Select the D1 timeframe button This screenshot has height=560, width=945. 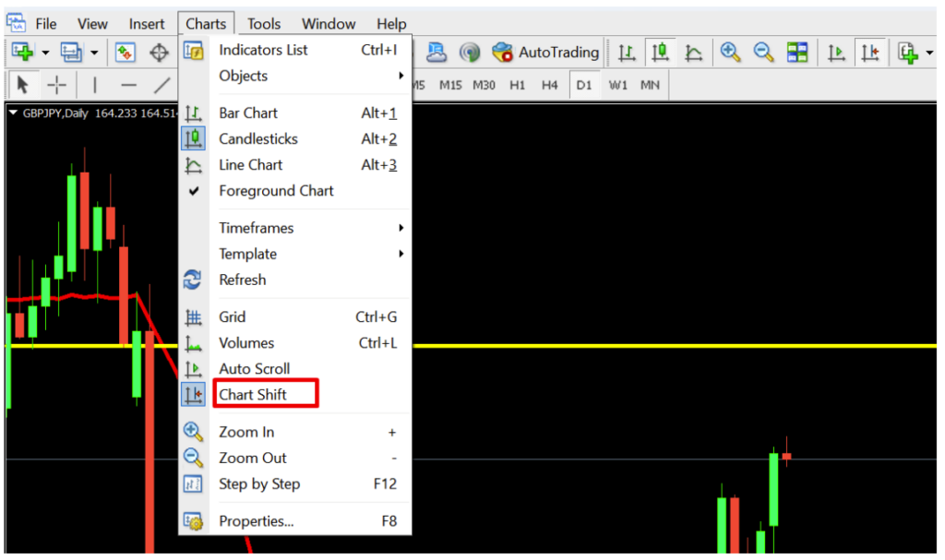pos(583,85)
